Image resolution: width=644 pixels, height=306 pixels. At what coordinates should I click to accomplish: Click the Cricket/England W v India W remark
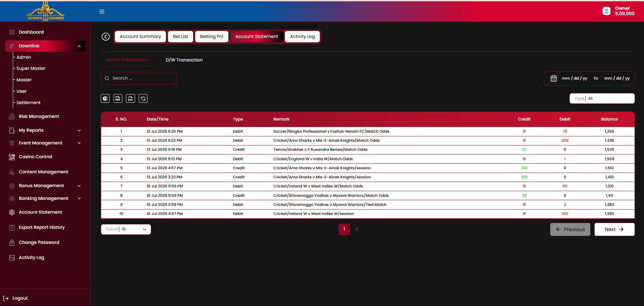tap(313, 159)
